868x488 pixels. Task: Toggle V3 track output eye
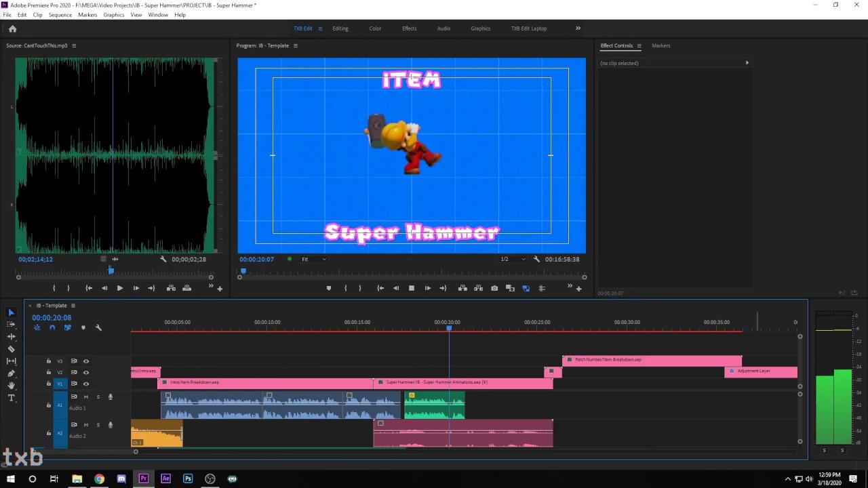[x=86, y=361]
